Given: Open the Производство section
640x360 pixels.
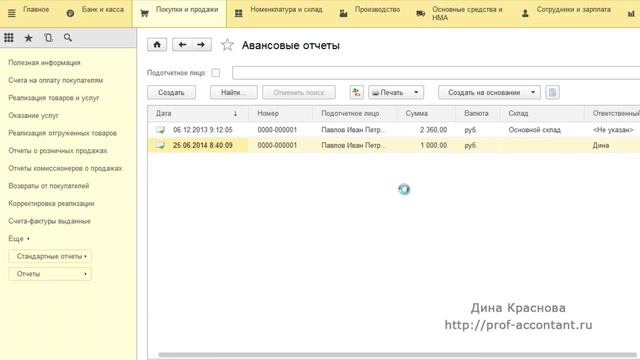Looking at the screenshot, I should pos(377,9).
